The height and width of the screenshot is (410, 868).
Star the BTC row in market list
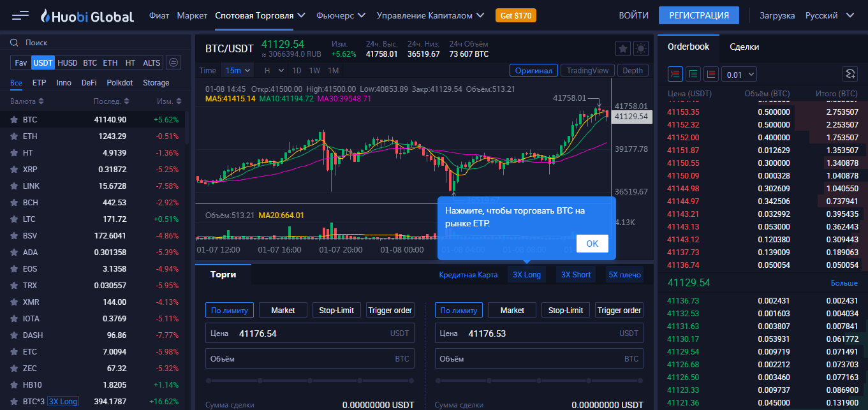pyautogui.click(x=13, y=119)
